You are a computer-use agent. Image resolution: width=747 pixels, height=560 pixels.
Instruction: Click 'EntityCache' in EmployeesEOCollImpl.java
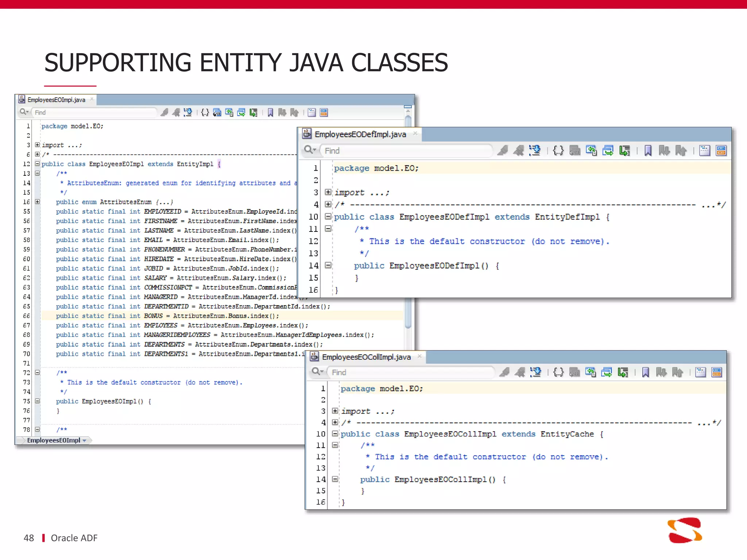(x=567, y=434)
